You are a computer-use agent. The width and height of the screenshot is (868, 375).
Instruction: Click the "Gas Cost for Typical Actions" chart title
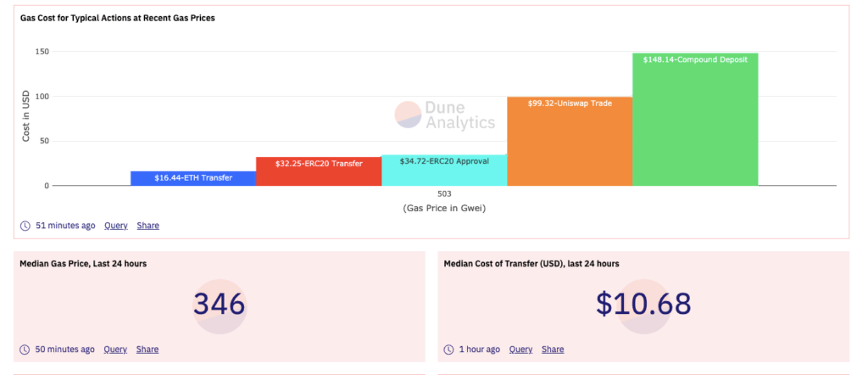click(x=117, y=18)
